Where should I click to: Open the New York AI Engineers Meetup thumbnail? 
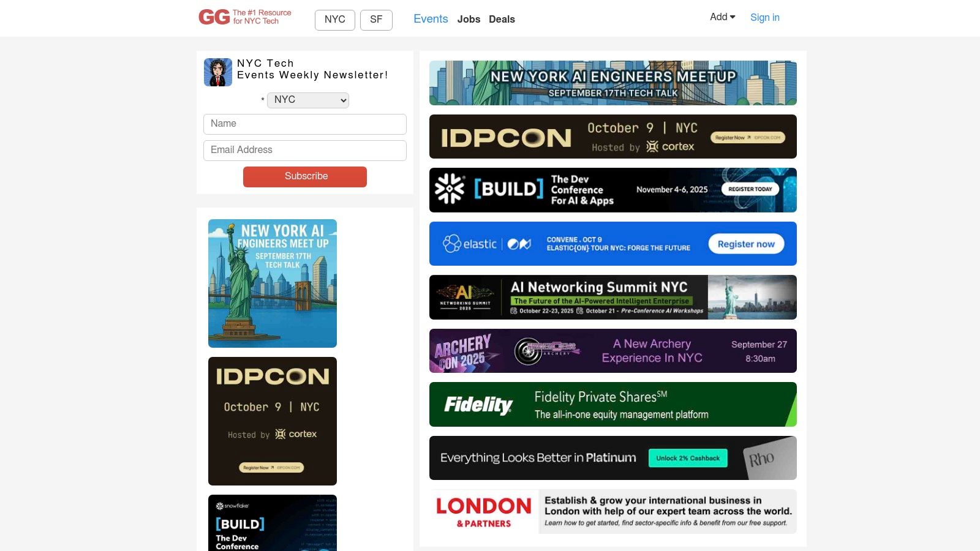click(273, 283)
